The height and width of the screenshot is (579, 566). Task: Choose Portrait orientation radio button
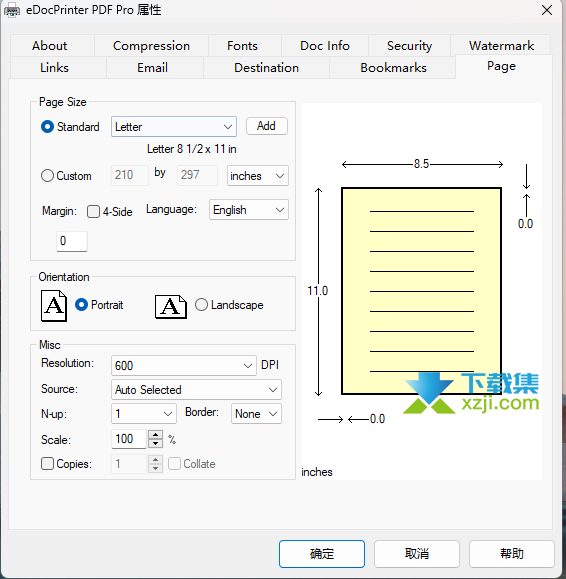tap(81, 305)
